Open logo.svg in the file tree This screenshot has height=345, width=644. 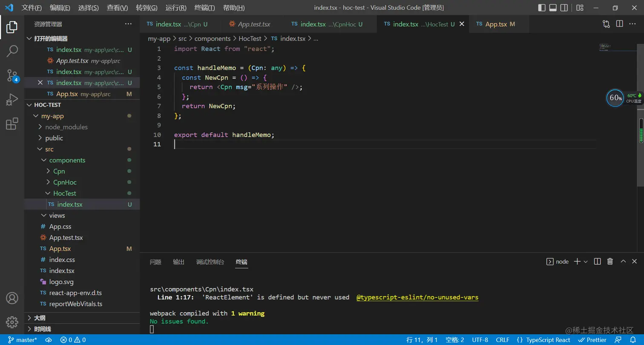(x=82, y=282)
